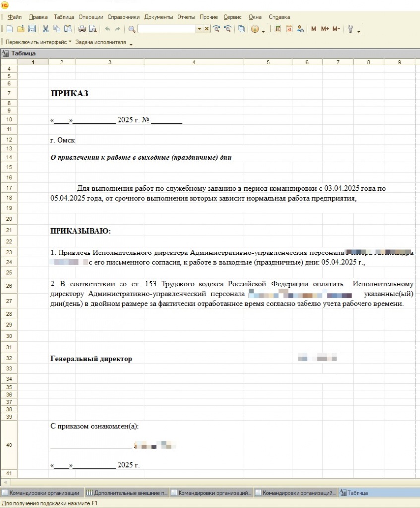The height and width of the screenshot is (508, 420).
Task: Open the search field dropdown arrow
Action: (199, 29)
